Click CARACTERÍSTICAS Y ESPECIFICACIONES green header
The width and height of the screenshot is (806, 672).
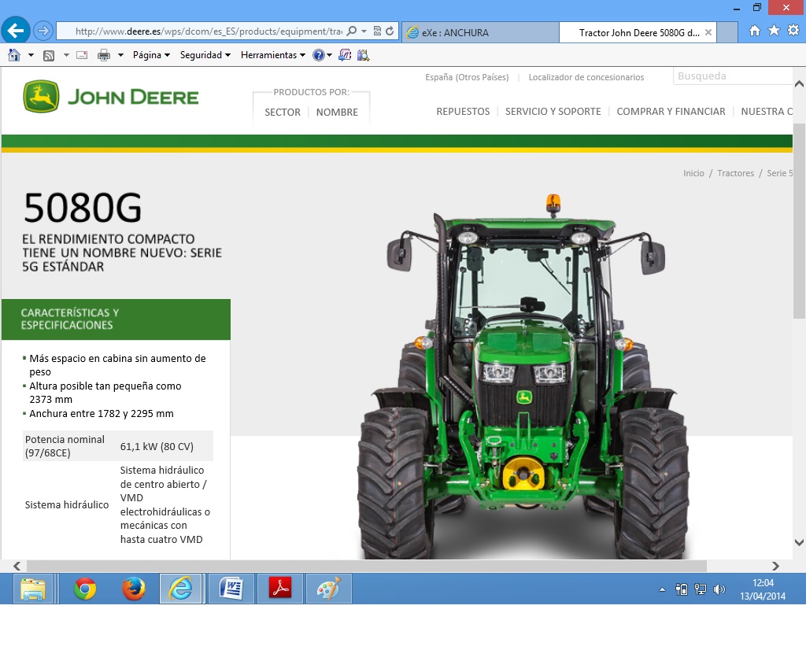(x=116, y=319)
